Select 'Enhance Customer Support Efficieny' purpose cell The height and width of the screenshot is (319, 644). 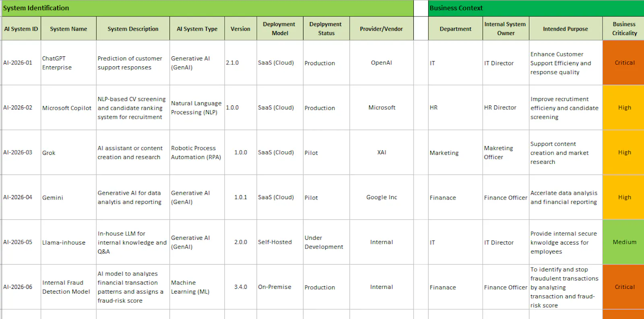[x=566, y=63]
